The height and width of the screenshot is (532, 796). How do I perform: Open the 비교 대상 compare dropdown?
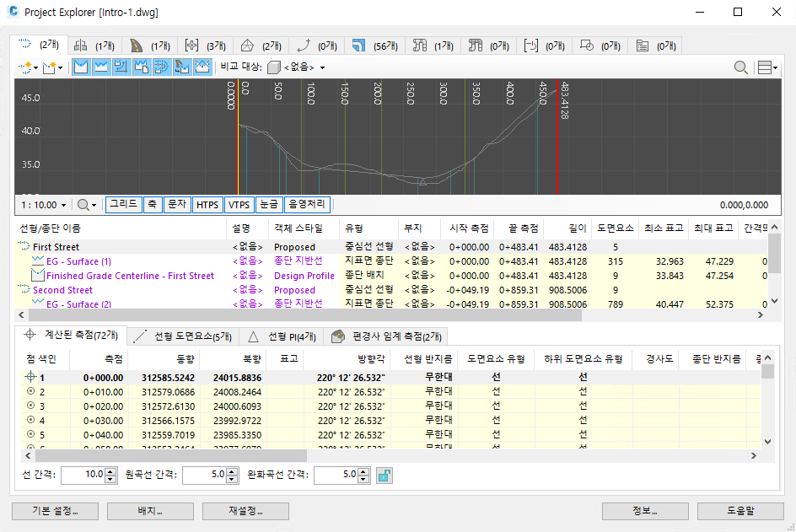(297, 67)
